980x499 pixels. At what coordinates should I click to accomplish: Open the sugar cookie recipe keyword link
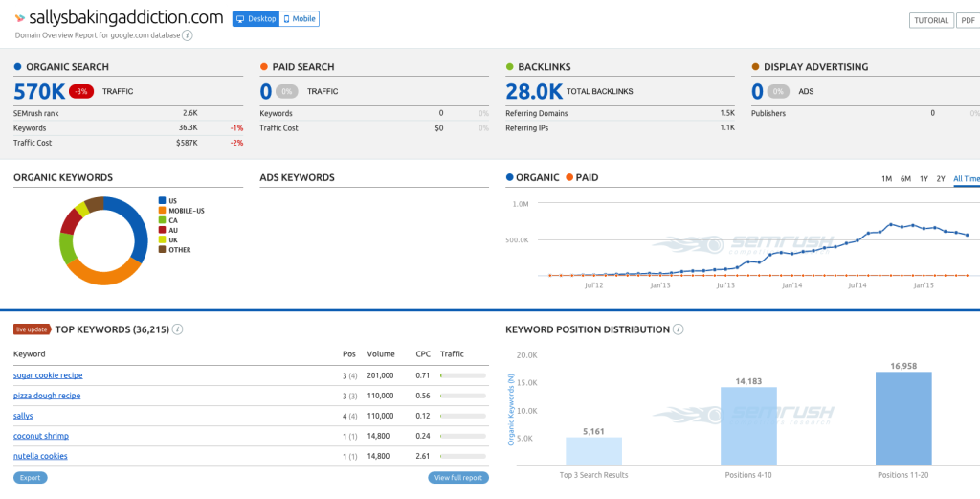coord(48,375)
